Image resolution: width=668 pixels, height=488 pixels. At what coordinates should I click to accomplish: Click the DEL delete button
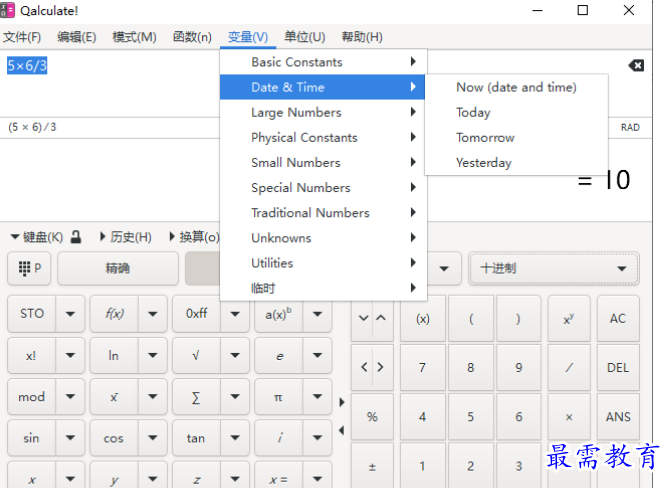point(618,367)
